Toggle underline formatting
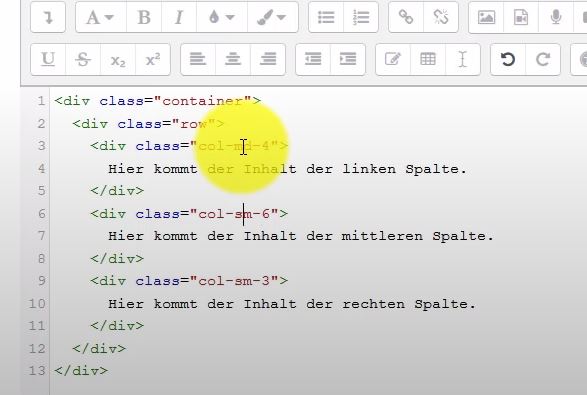 (48, 59)
